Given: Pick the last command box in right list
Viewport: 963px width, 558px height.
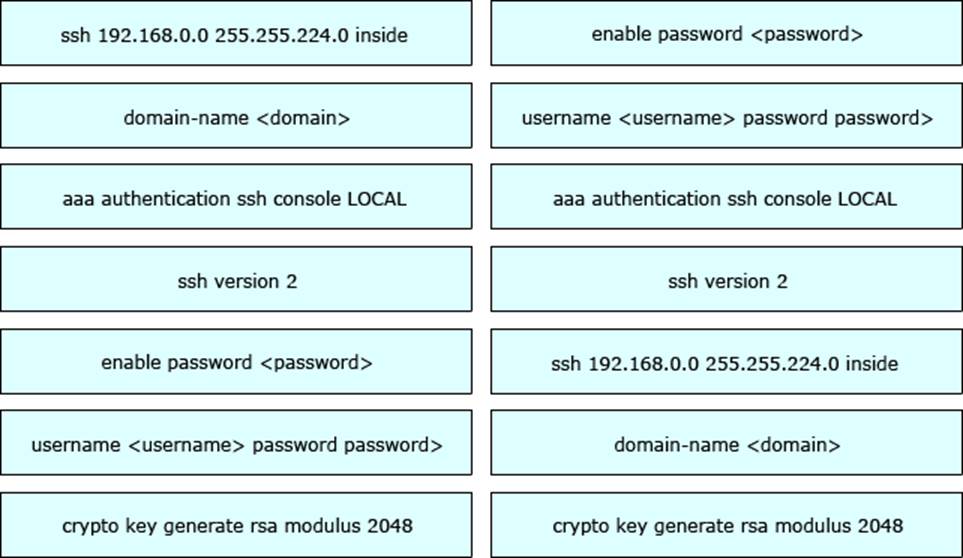Looking at the screenshot, I should [x=727, y=525].
